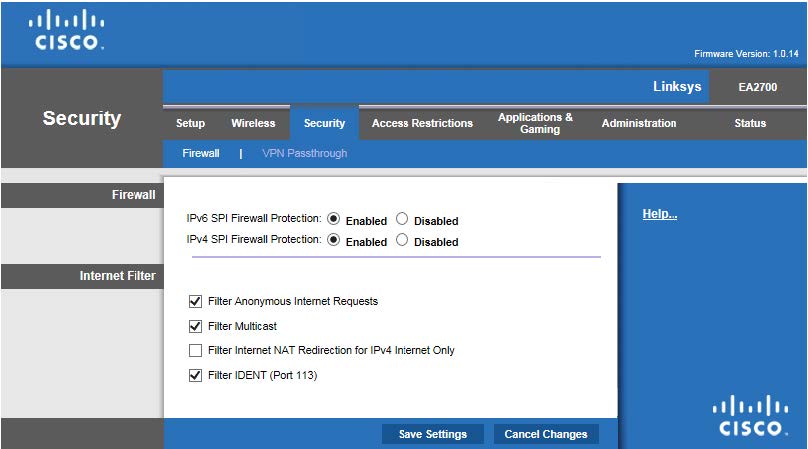Open Applications & Gaming tab

pos(535,123)
